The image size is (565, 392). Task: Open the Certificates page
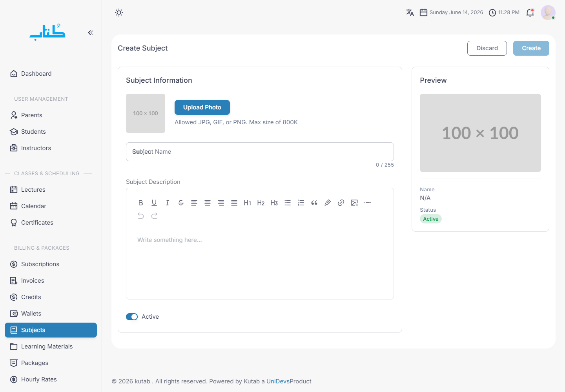[51, 223]
